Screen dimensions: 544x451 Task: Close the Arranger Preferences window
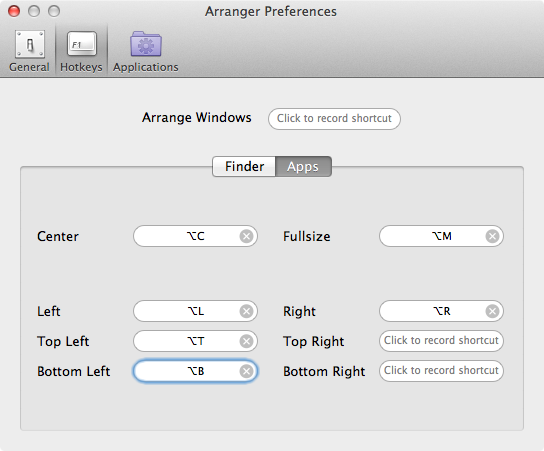pyautogui.click(x=14, y=11)
